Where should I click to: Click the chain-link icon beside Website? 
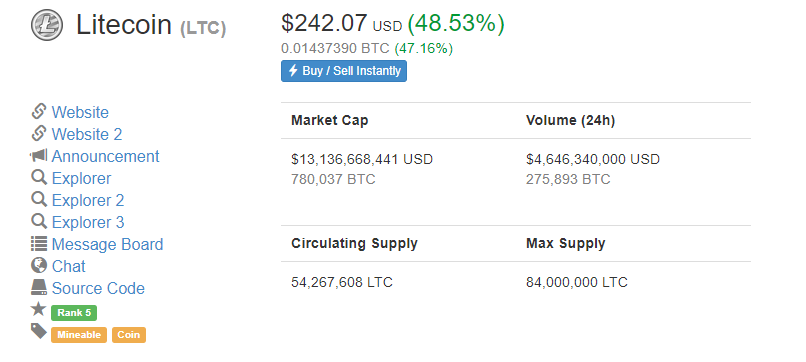click(x=39, y=112)
